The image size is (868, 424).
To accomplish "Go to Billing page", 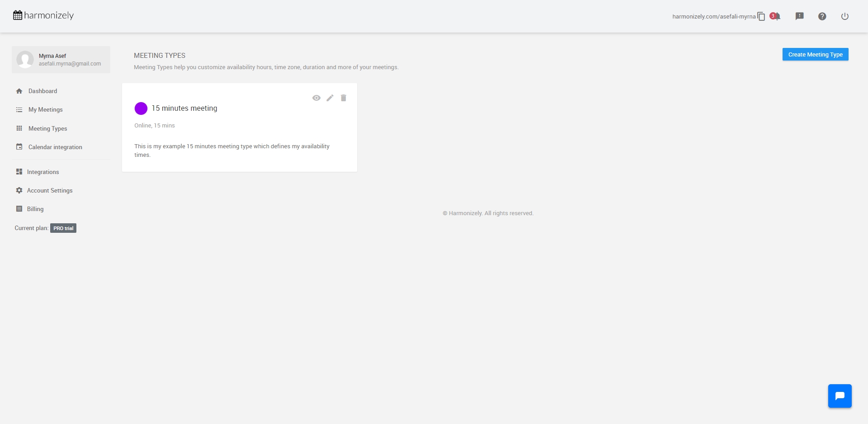I will coord(35,209).
